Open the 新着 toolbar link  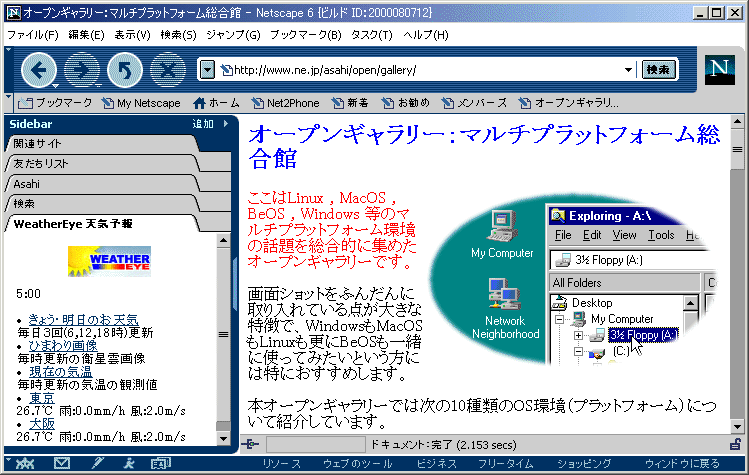click(350, 103)
